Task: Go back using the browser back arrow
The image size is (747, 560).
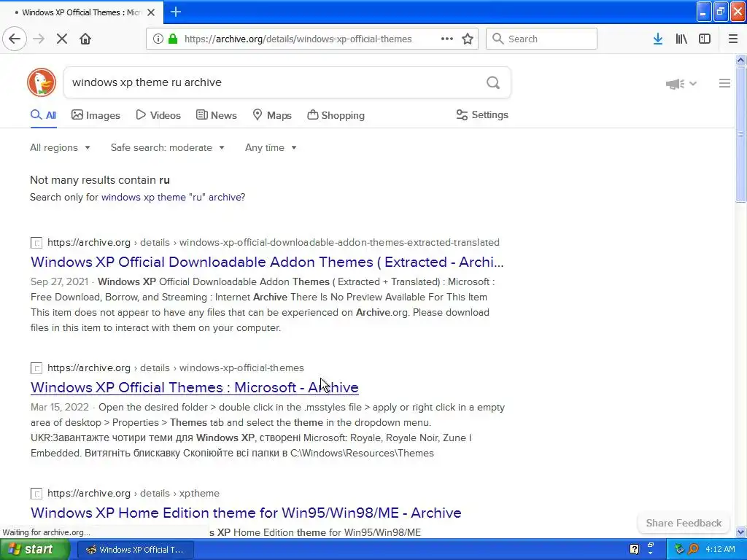Action: pyautogui.click(x=15, y=39)
